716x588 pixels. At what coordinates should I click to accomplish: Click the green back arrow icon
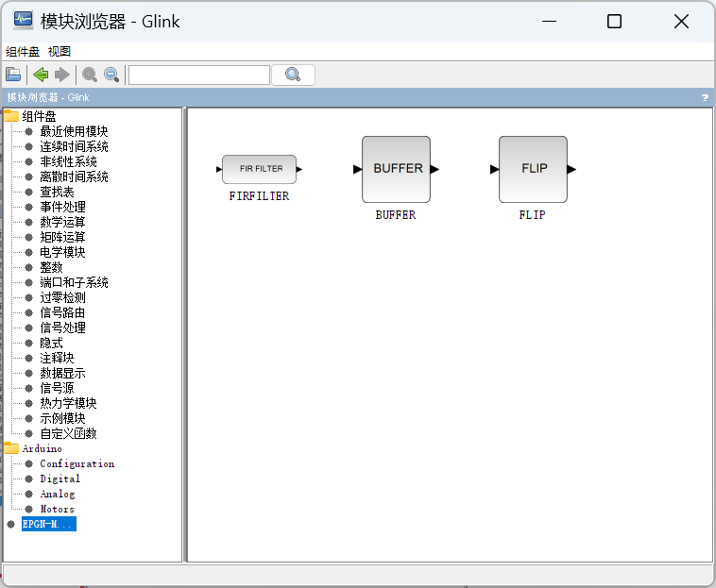41,75
